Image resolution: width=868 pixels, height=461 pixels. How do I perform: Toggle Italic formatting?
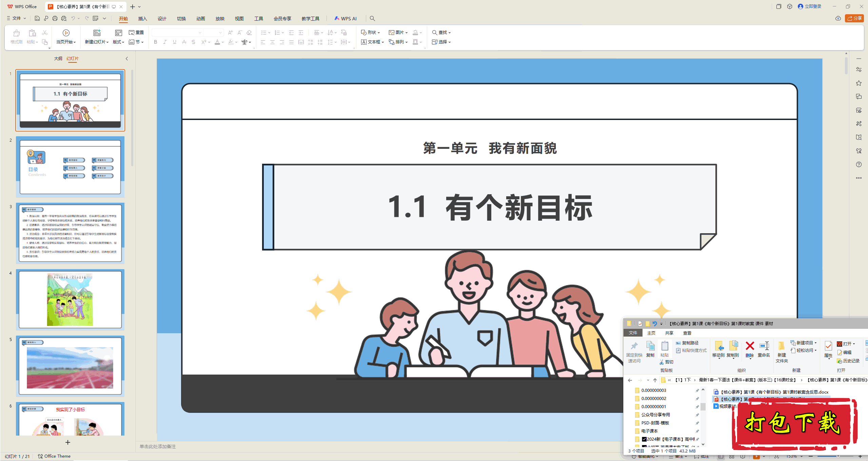click(165, 42)
